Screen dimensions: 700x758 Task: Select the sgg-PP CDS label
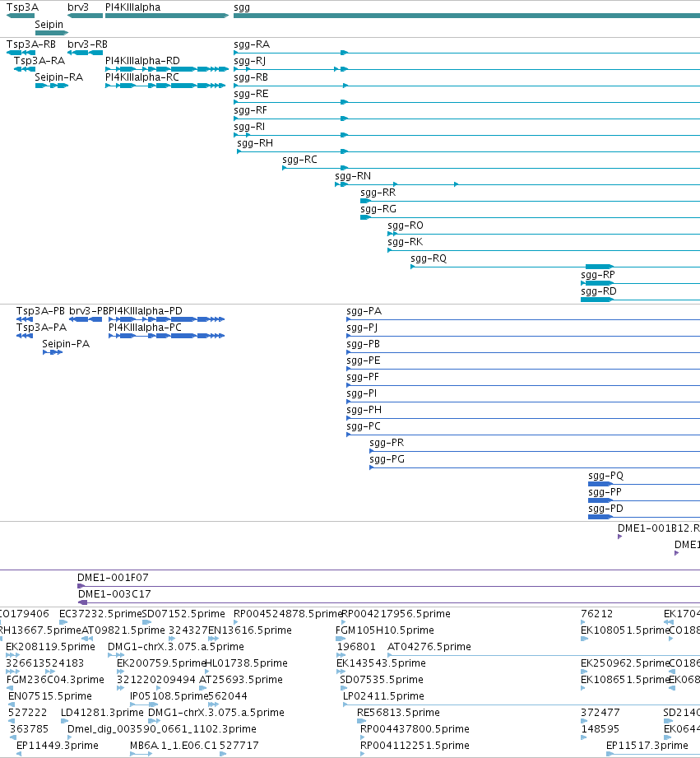click(605, 491)
